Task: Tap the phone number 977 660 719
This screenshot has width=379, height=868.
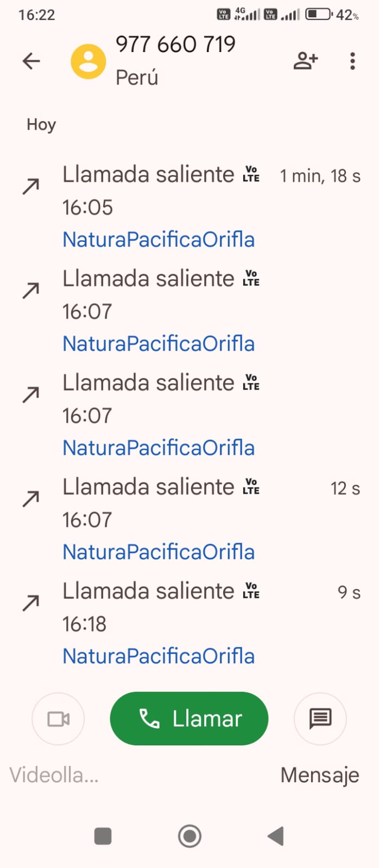Action: (175, 44)
